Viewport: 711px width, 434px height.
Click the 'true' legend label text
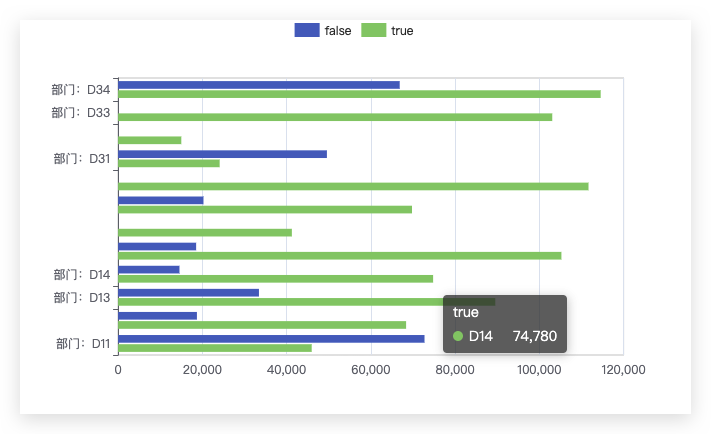click(402, 31)
